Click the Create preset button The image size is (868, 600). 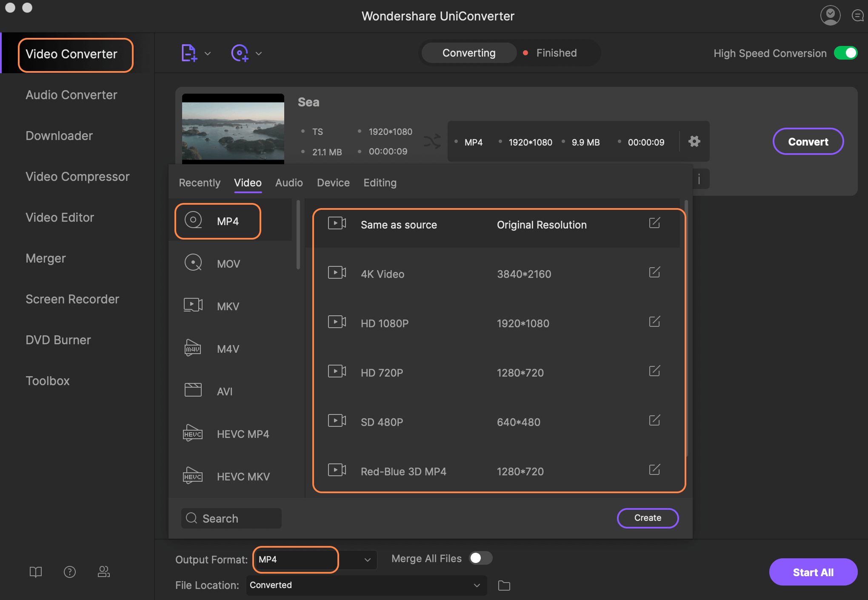click(648, 517)
